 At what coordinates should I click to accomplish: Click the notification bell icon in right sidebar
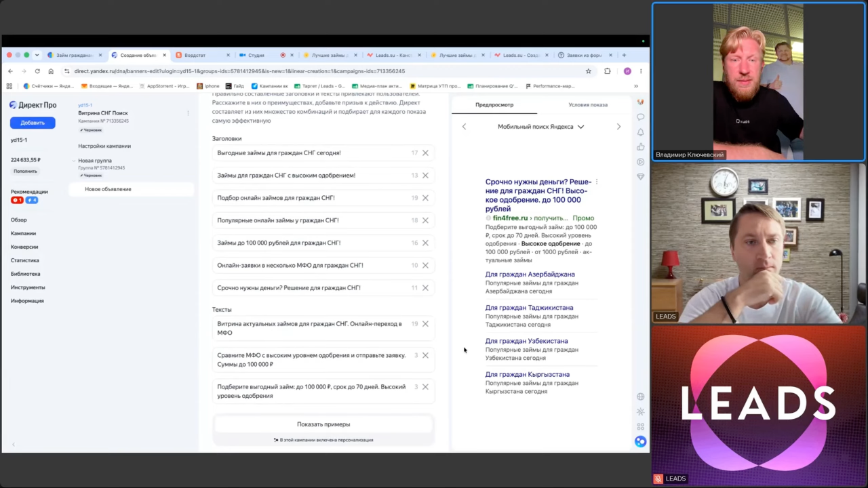tap(640, 132)
